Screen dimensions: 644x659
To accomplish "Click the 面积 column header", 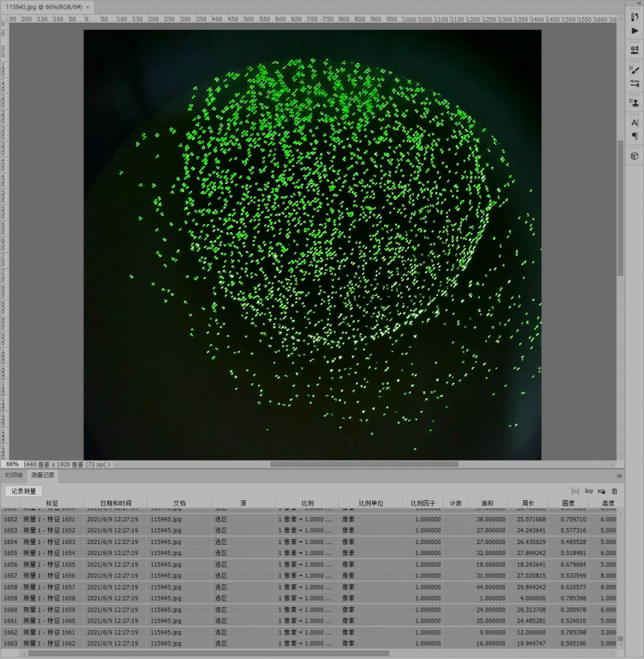I will [x=487, y=503].
